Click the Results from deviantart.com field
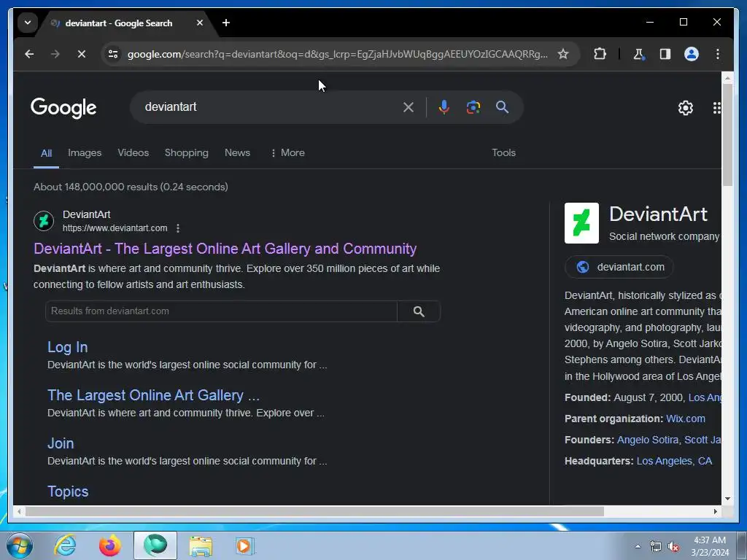 pyautogui.click(x=221, y=311)
